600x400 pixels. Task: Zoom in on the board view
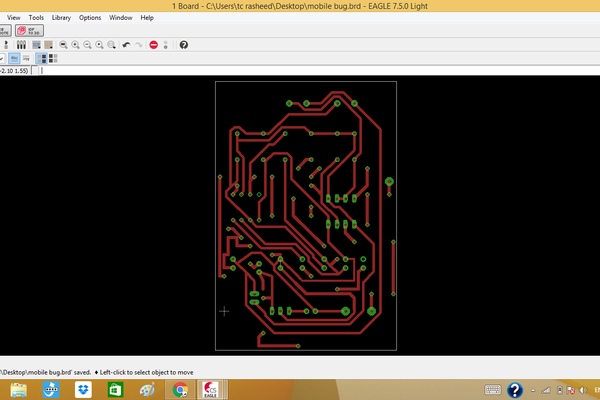[75, 45]
